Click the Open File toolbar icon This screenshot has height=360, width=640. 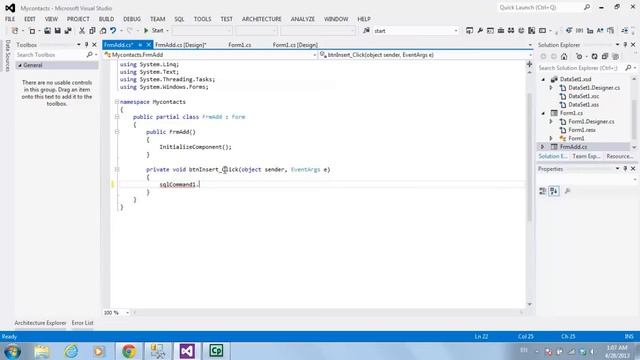click(47, 31)
